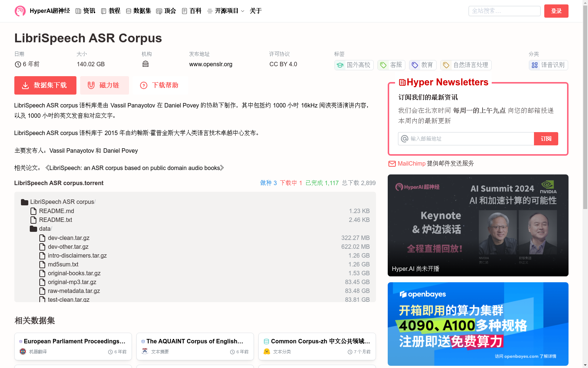Open The AQUAINT Corpus of English card
This screenshot has height=368, width=588.
coord(195,346)
